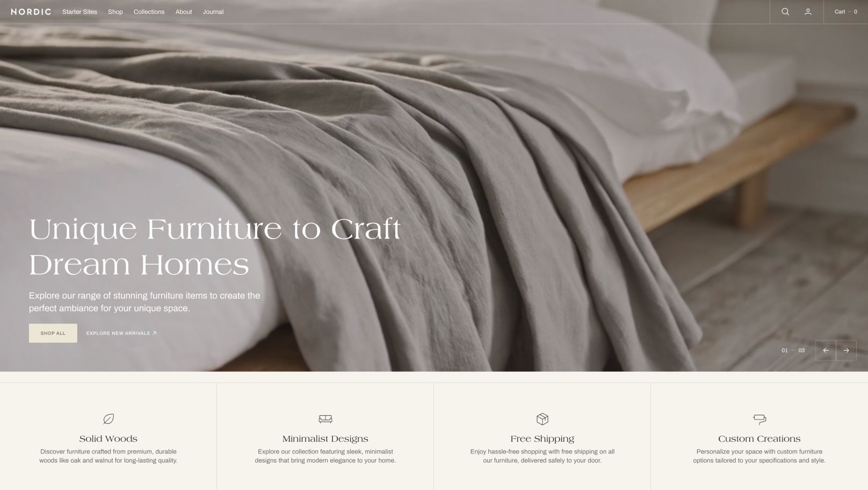Open the search magnifier icon

[785, 12]
